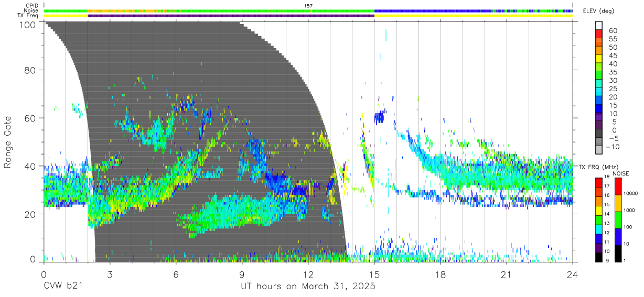The height and width of the screenshot is (297, 644).
Task: Click the "12" tick on the UT hours axis
Action: (x=308, y=274)
